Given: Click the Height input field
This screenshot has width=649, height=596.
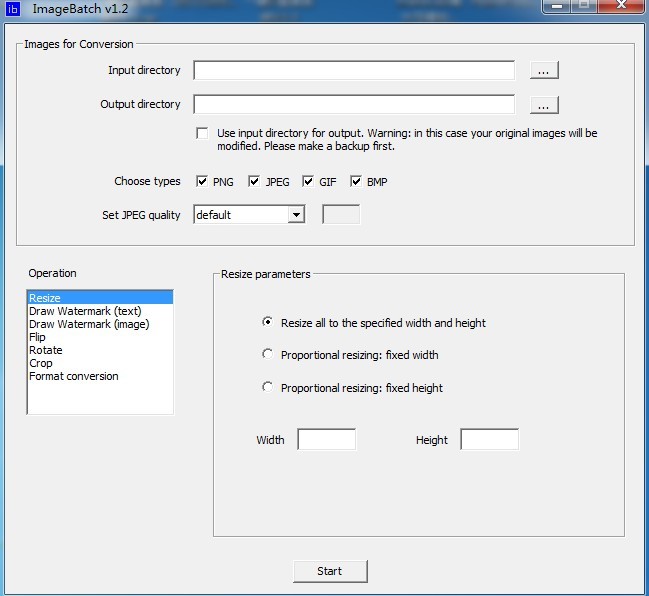Looking at the screenshot, I should point(489,440).
